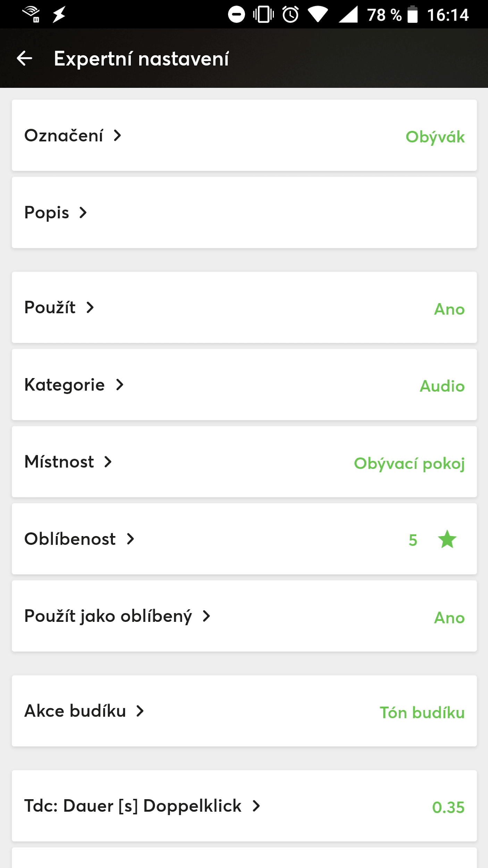This screenshot has width=488, height=868.
Task: Tap the Oblíbenost rating value 5
Action: (413, 540)
